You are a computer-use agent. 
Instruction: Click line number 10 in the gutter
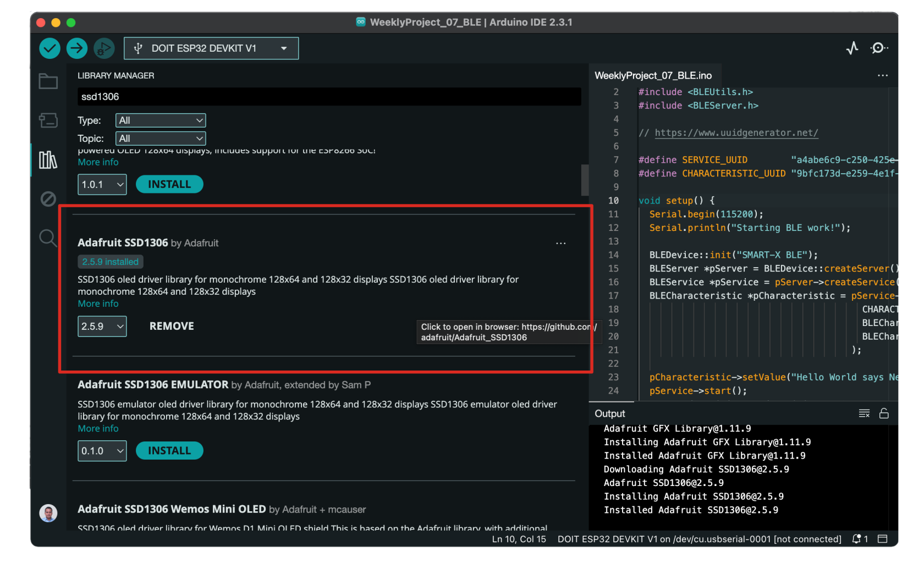613,201
